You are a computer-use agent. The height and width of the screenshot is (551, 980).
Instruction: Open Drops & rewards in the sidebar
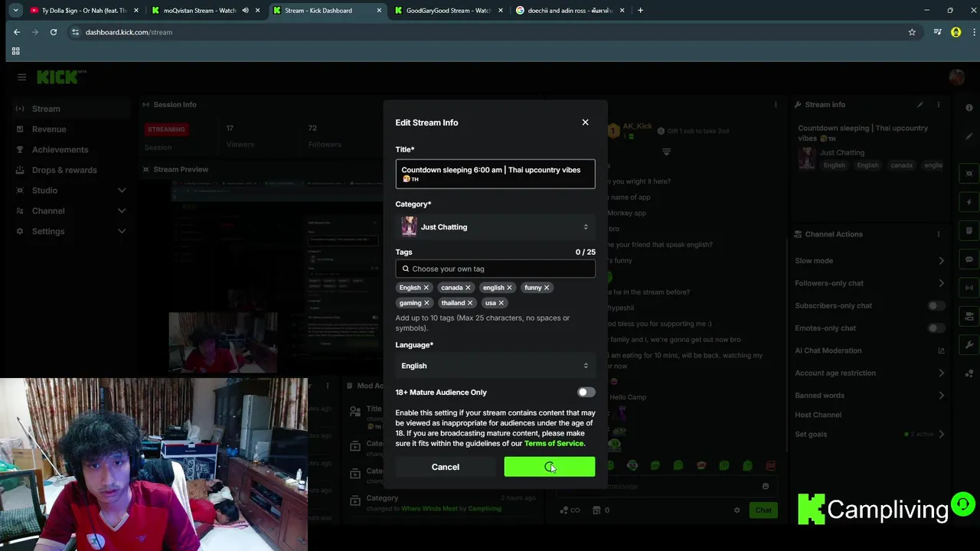[71, 170]
